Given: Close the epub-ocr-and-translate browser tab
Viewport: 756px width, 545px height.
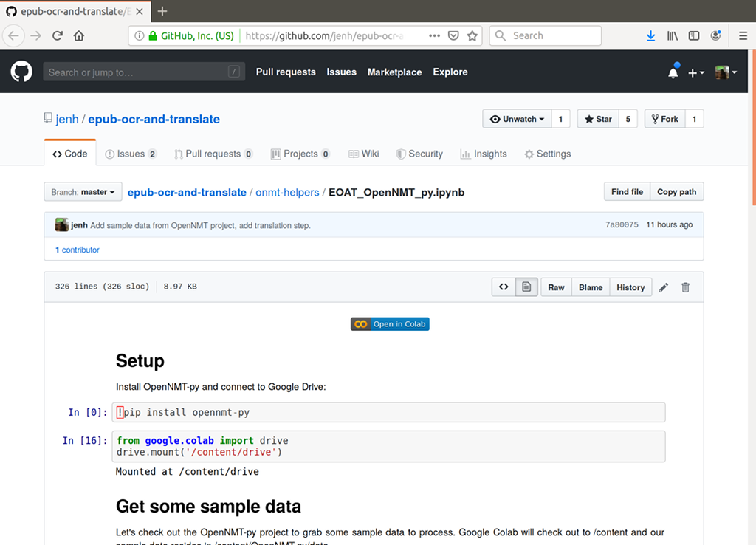Looking at the screenshot, I should click(140, 12).
